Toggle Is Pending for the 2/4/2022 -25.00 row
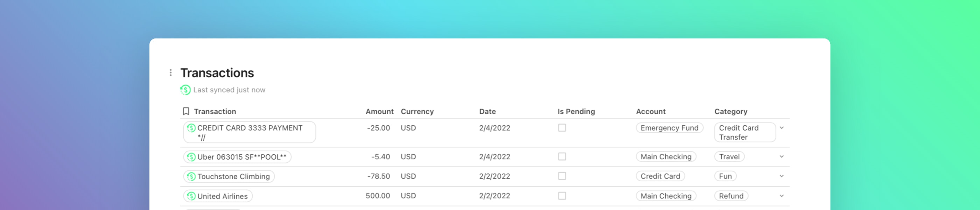The height and width of the screenshot is (210, 980). pos(562,128)
